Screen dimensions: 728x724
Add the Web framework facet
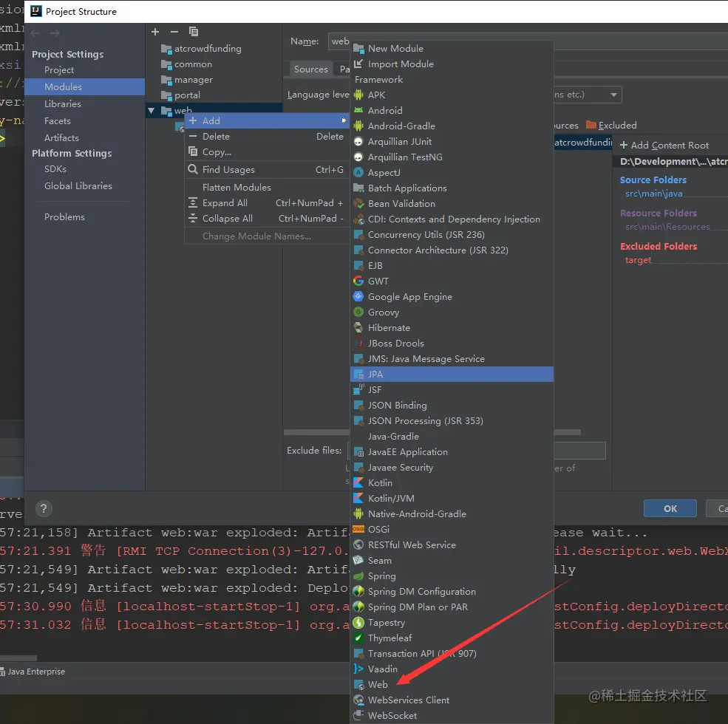(452, 685)
